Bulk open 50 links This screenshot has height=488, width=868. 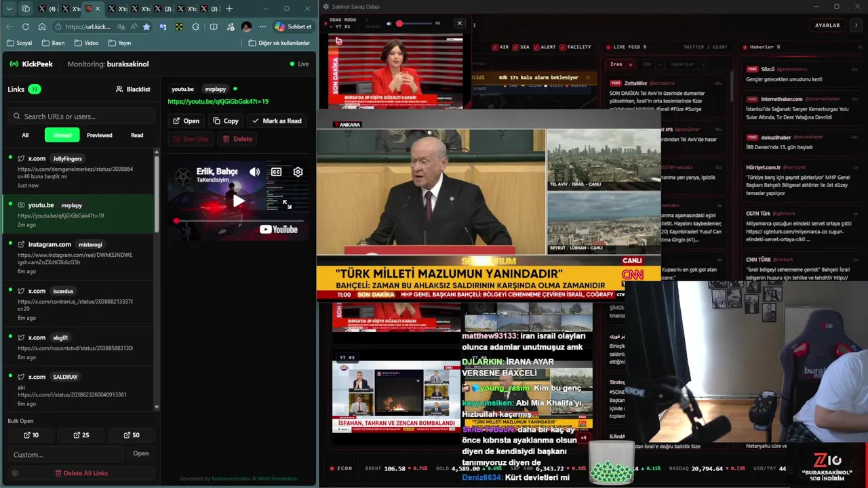(x=132, y=435)
